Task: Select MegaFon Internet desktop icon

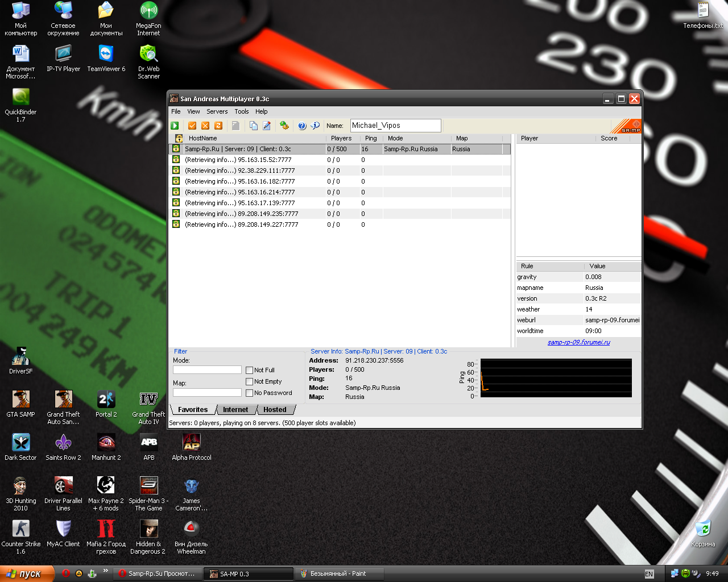Action: pyautogui.click(x=148, y=19)
